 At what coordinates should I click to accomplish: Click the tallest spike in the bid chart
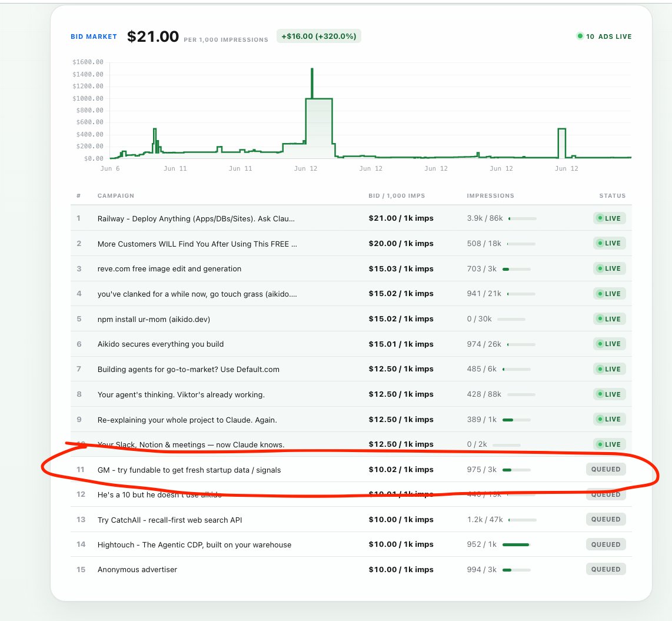tap(312, 84)
